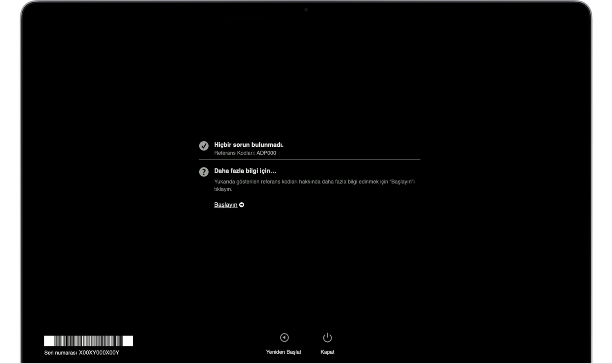
Task: Click the checkmark icon beside Hiçbir sorun bulunmadı
Action: click(x=204, y=146)
